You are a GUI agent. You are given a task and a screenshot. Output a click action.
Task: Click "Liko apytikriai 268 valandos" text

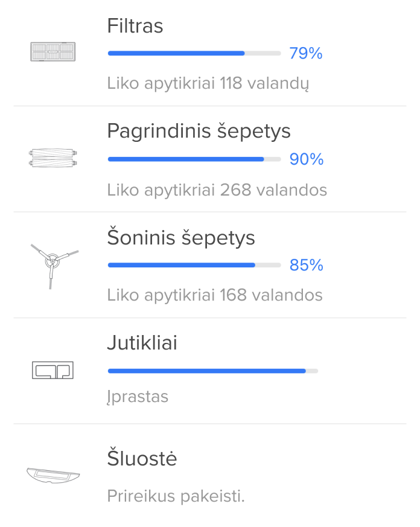[217, 190]
